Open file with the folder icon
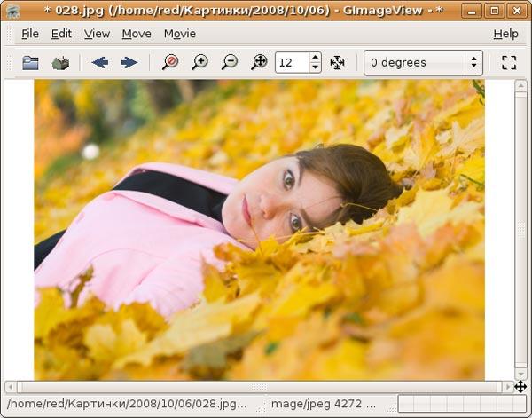The width and height of the screenshot is (532, 418). point(30,63)
